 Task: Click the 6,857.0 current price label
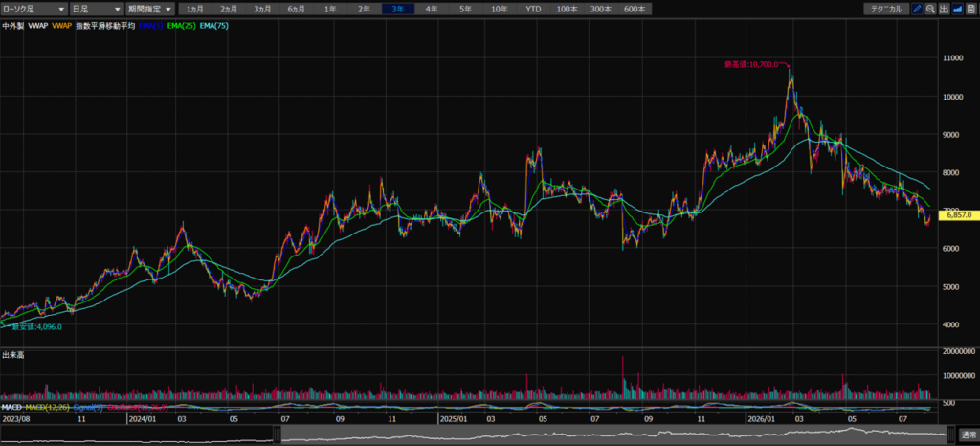coord(960,215)
